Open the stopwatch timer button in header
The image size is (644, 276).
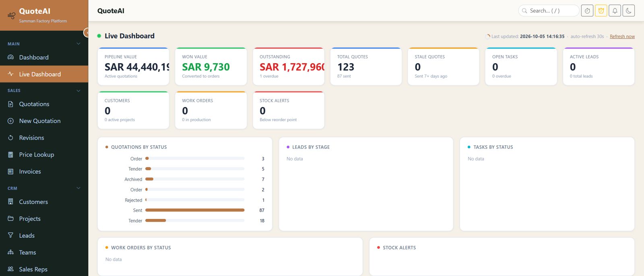pyautogui.click(x=587, y=11)
